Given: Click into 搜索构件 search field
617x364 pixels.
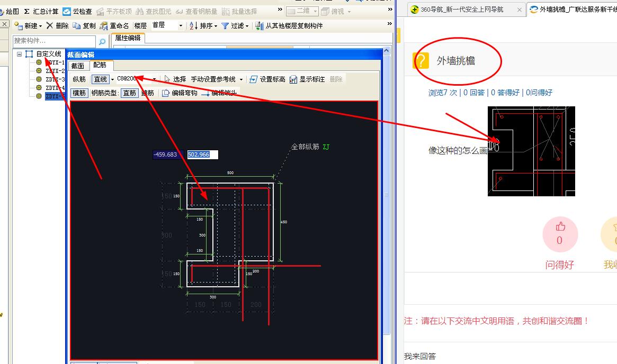Looking at the screenshot, I should [54, 41].
